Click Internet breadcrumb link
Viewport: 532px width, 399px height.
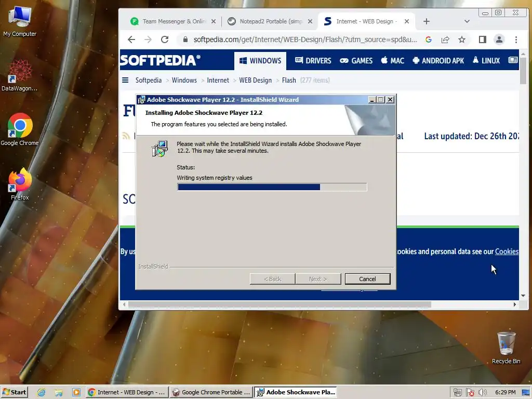pyautogui.click(x=218, y=81)
